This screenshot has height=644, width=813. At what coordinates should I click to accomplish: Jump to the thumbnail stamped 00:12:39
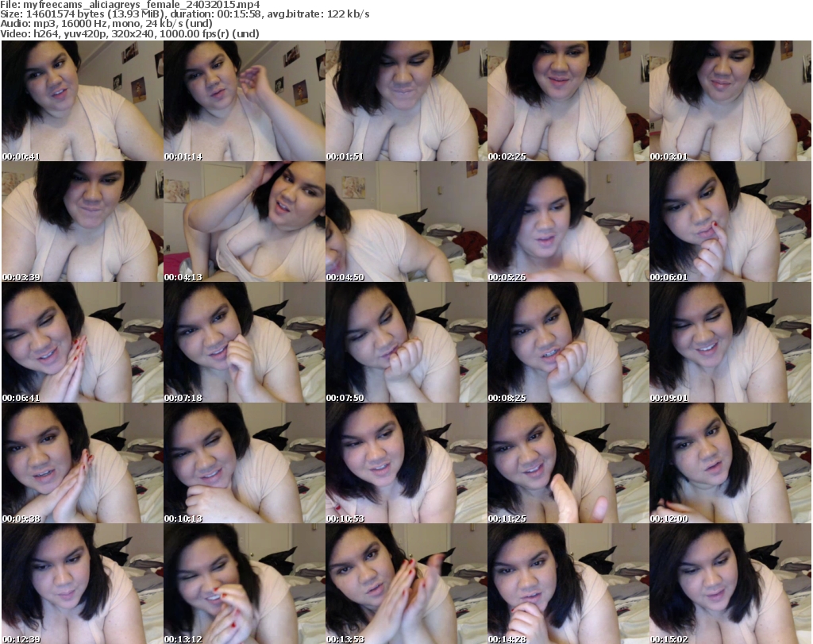(83, 584)
